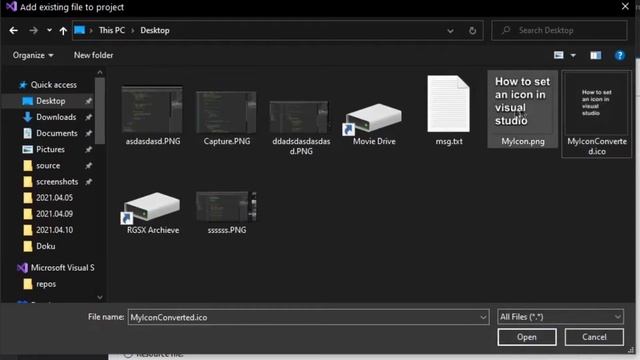The image size is (640, 360).
Task: Change the view layout icon
Action: click(x=558, y=55)
